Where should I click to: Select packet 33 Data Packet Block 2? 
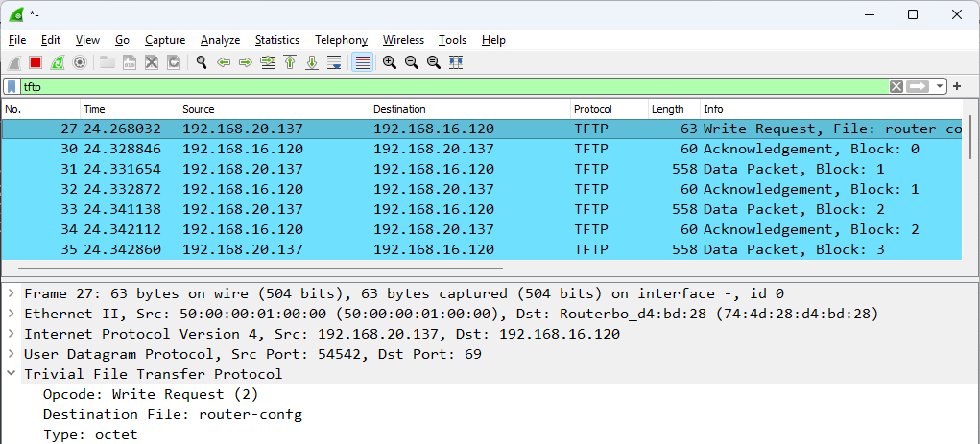tap(482, 209)
